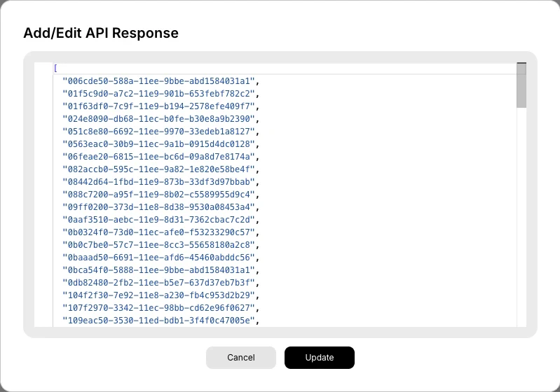Click UUID "0563eac0-30b9-11ec-9a1b-0915d4dc0128"
560x392 pixels.
158,144
